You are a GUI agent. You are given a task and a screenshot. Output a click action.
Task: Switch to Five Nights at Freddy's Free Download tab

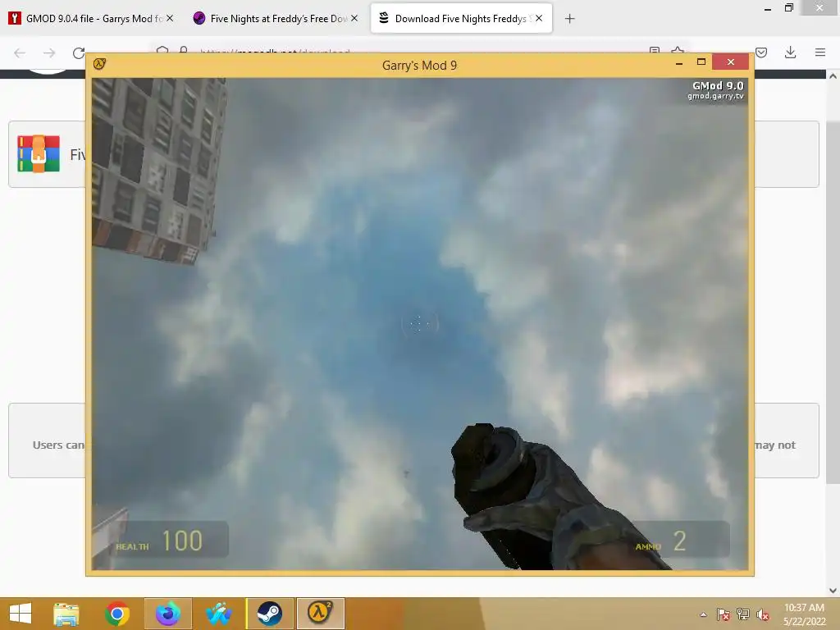tap(276, 18)
